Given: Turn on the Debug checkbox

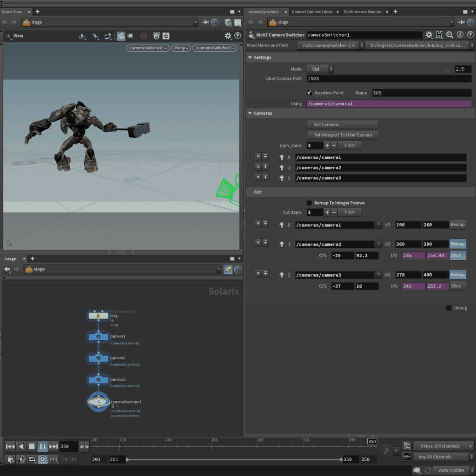Looking at the screenshot, I should [449, 308].
